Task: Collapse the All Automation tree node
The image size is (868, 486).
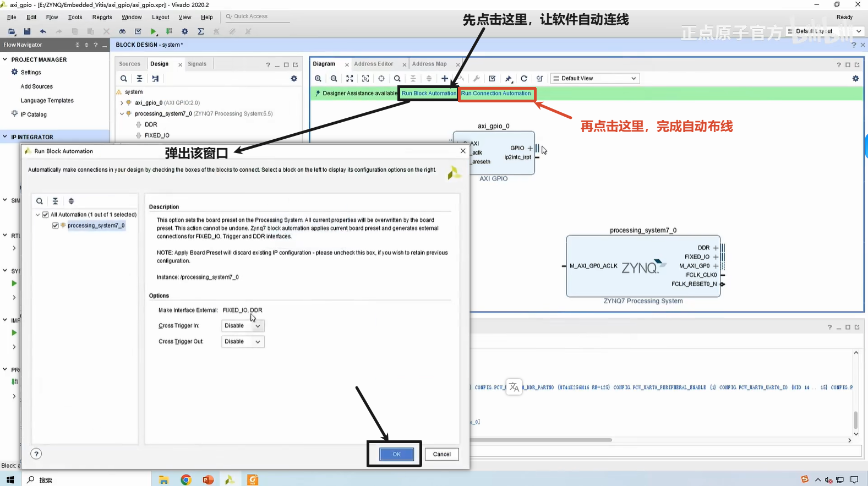Action: point(37,215)
